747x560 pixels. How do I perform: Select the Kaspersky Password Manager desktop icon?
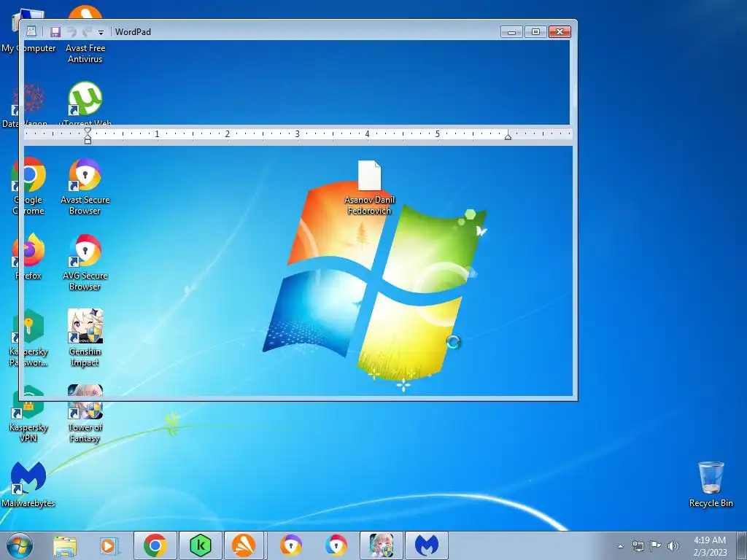click(x=28, y=338)
